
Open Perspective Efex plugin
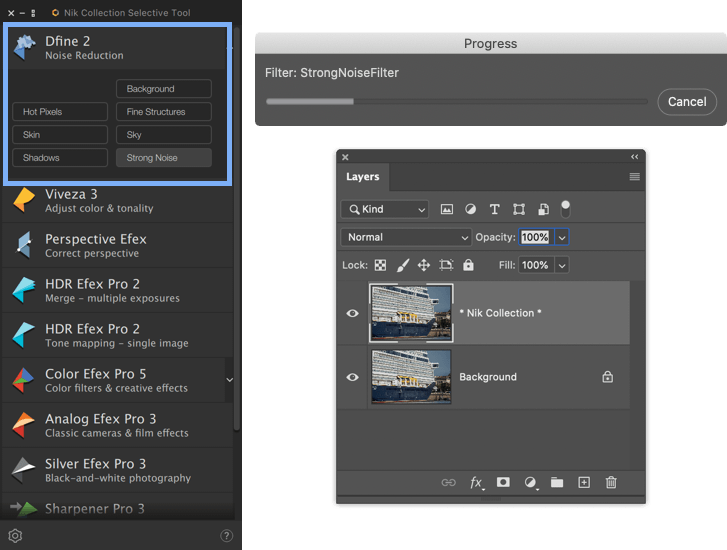click(117, 245)
